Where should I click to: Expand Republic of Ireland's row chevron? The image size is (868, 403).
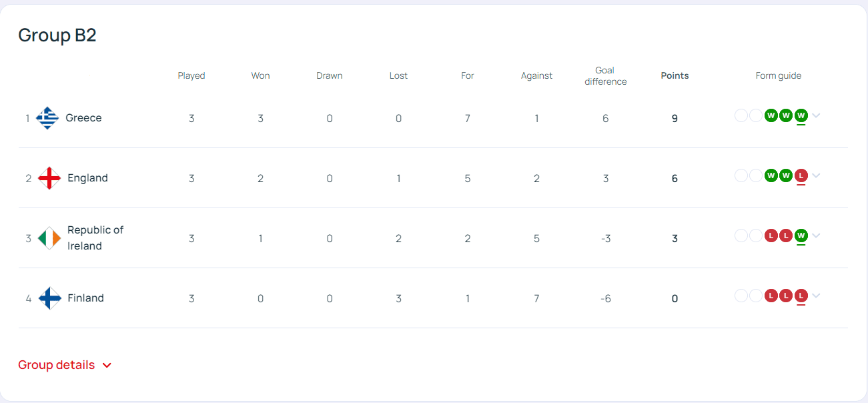(817, 236)
